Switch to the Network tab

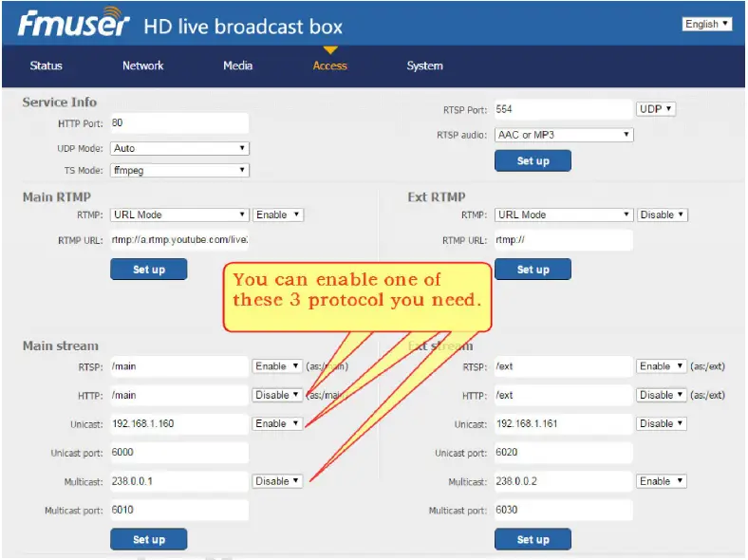tap(142, 65)
